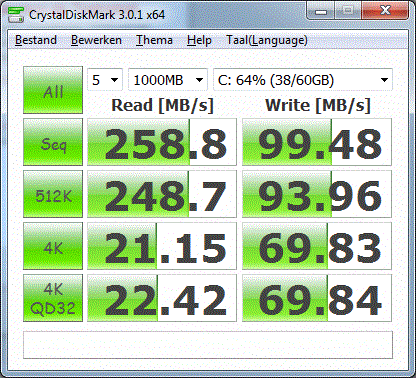Open the Bewerken menu

tap(96, 40)
